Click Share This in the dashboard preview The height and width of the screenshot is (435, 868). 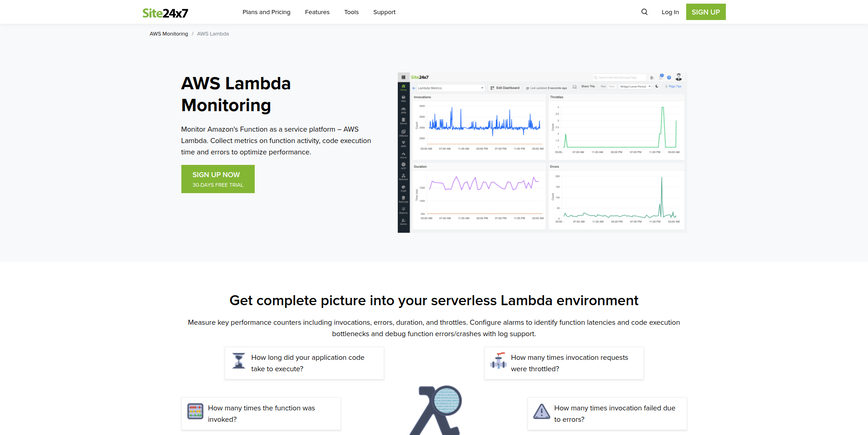pos(588,86)
